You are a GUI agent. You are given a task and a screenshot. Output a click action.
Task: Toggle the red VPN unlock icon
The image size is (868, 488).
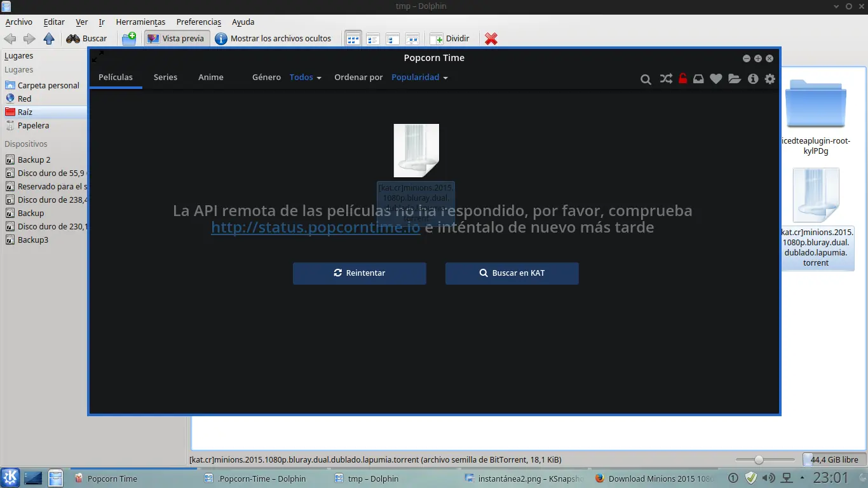pos(682,79)
